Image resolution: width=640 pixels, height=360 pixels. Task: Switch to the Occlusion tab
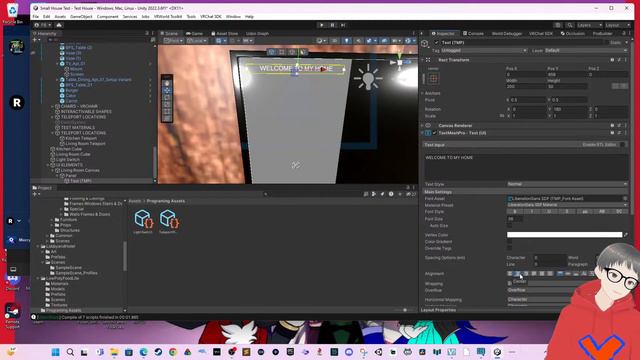tap(572, 33)
